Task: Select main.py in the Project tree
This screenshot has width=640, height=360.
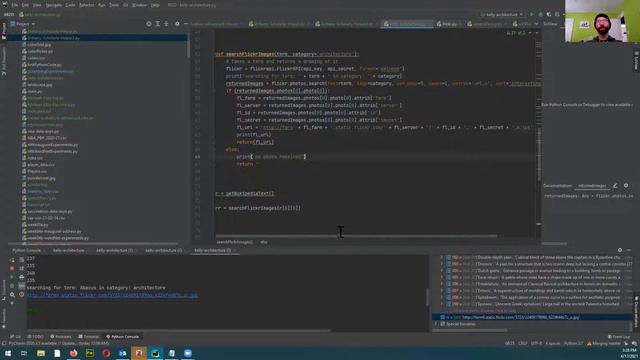Action: click(x=35, y=91)
